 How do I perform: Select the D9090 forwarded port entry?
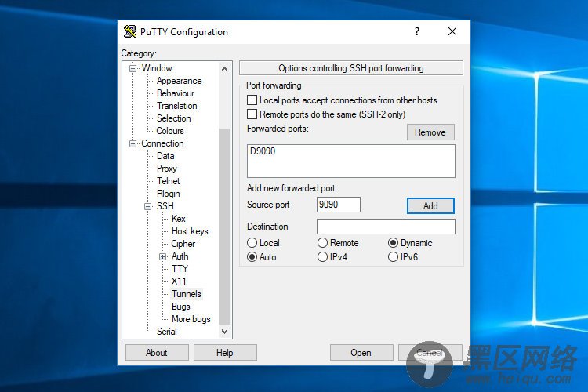pos(263,151)
